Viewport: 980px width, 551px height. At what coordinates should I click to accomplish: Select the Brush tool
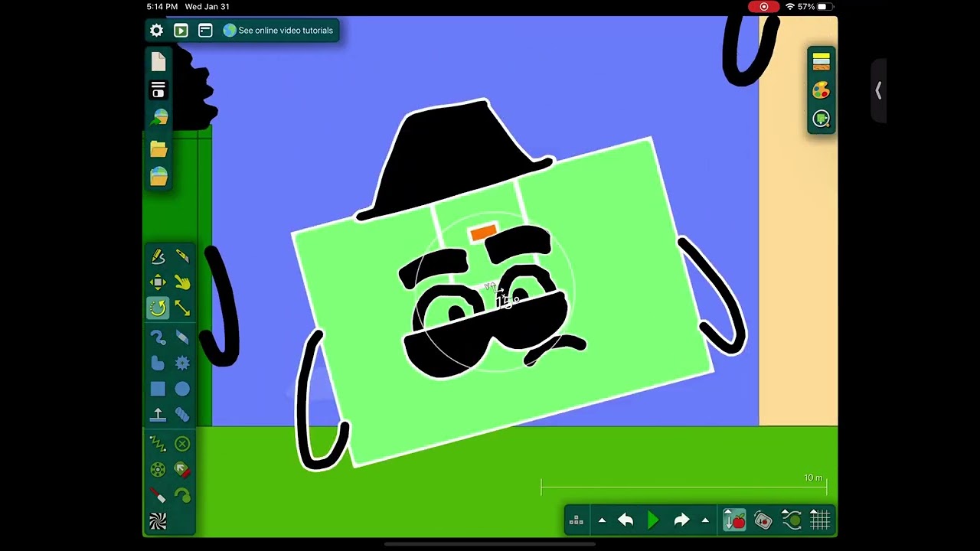click(x=158, y=337)
